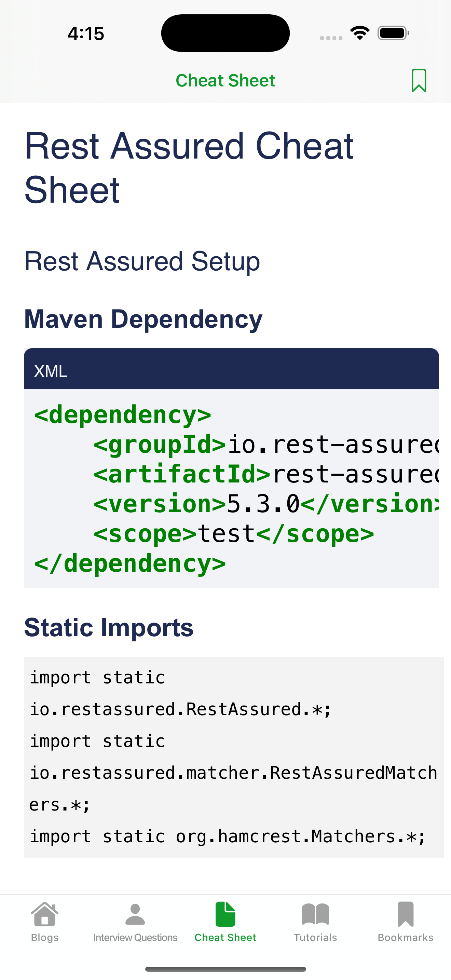Tap the bookmark icon in header
Image resolution: width=451 pixels, height=980 pixels.
[419, 80]
